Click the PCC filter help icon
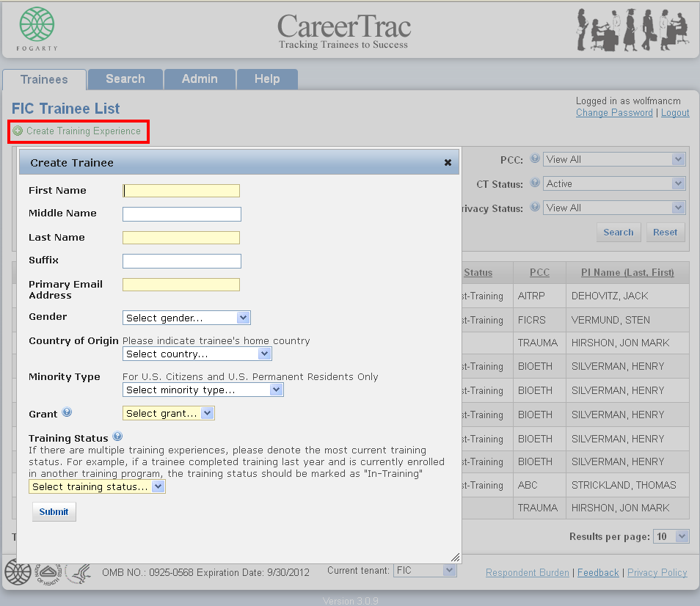 (535, 158)
